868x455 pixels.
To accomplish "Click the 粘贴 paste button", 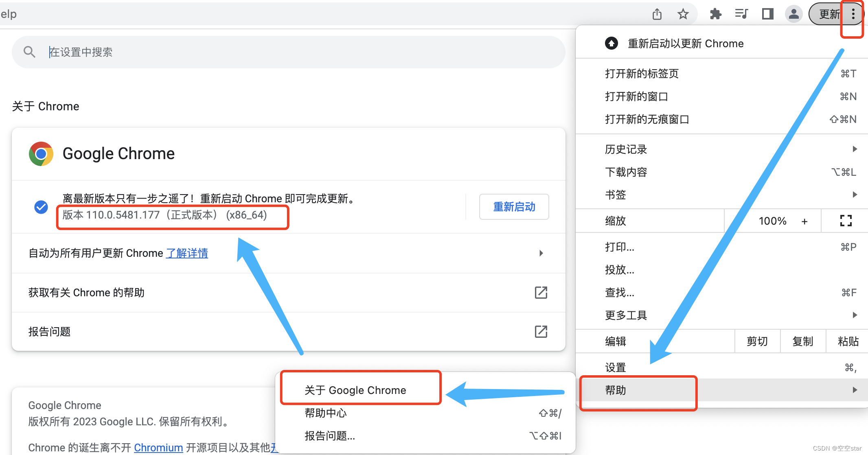I will (848, 341).
